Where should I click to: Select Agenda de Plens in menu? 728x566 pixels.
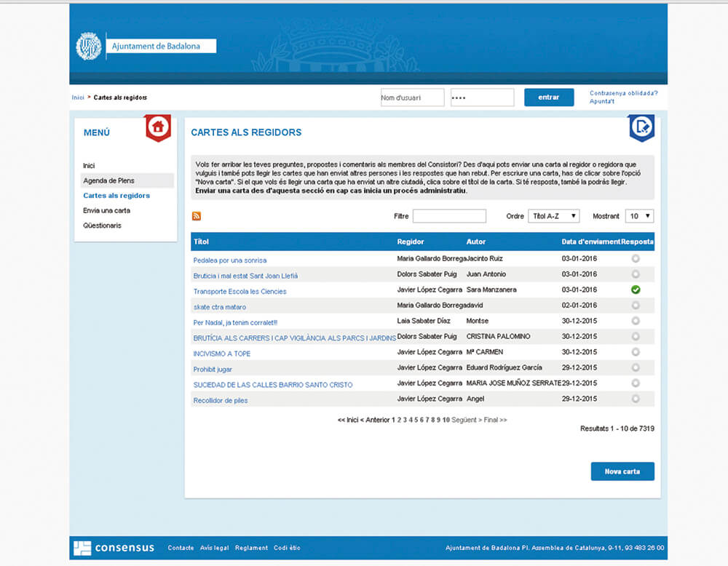click(x=109, y=180)
